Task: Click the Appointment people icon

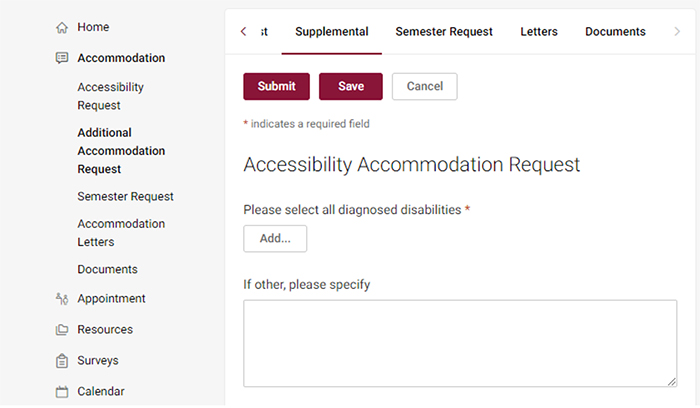Action: [x=62, y=299]
